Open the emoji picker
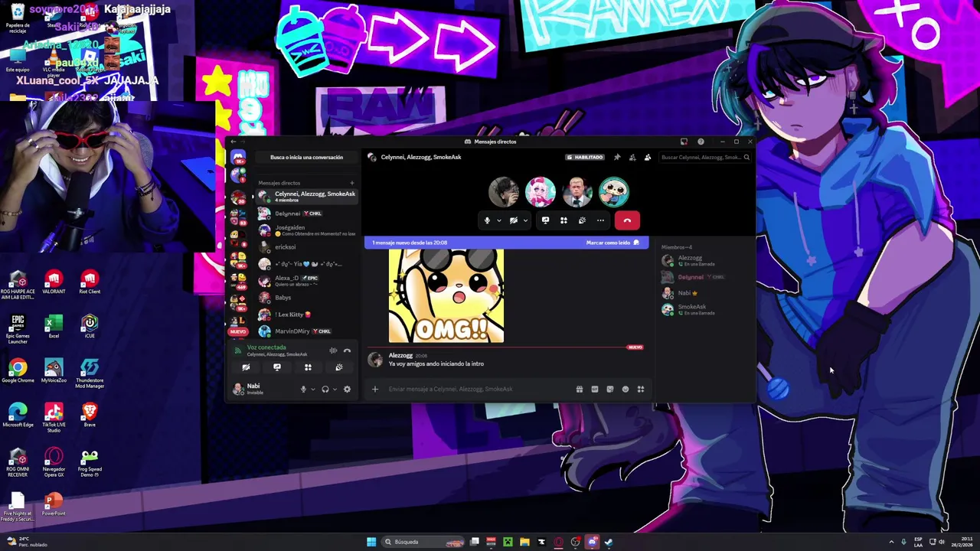 [626, 389]
